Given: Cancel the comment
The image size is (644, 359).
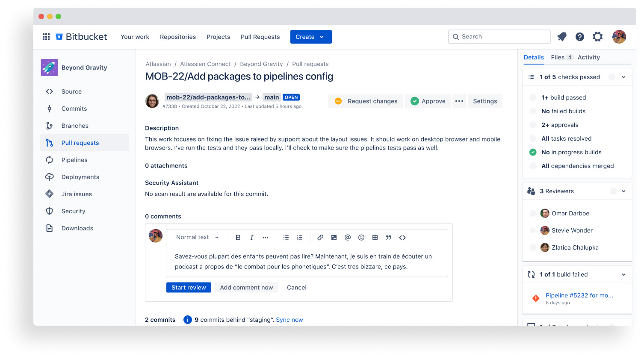Looking at the screenshot, I should coord(297,288).
